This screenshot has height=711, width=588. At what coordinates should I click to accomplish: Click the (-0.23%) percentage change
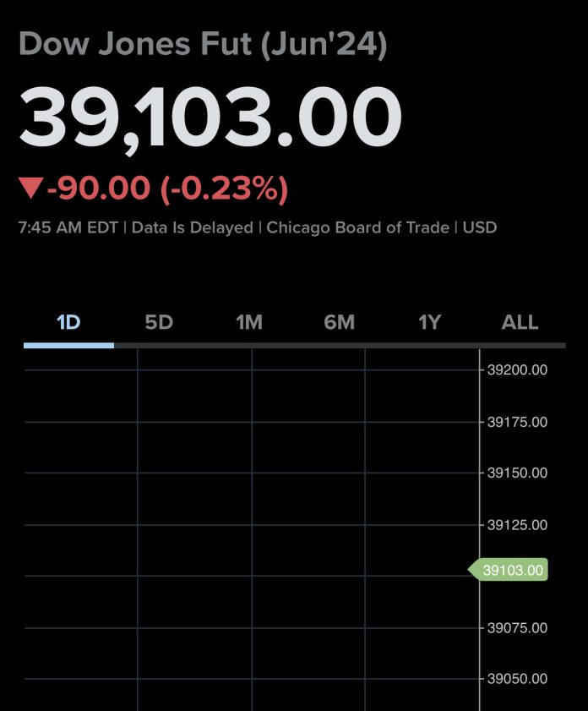[x=225, y=189]
